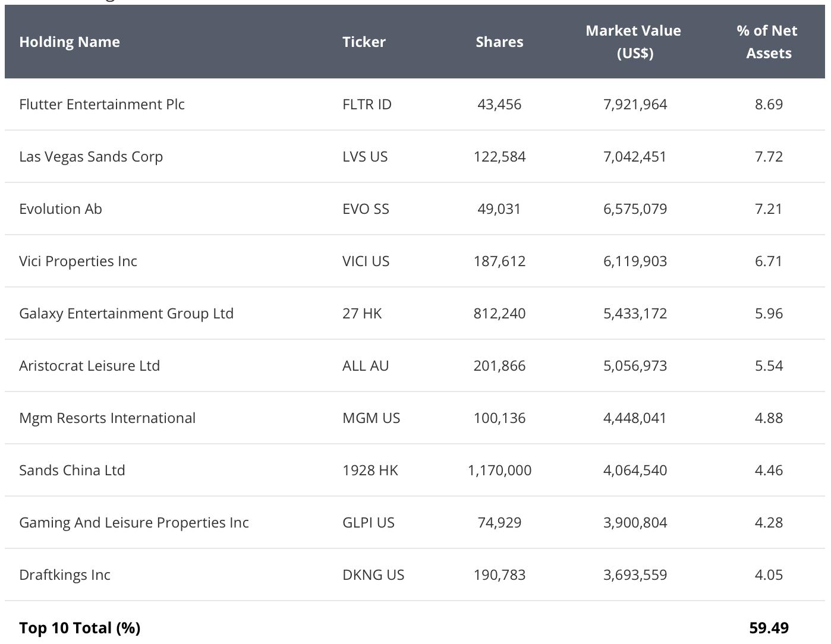Click ticker GLPI US
This screenshot has height=644, width=831.
click(x=369, y=522)
